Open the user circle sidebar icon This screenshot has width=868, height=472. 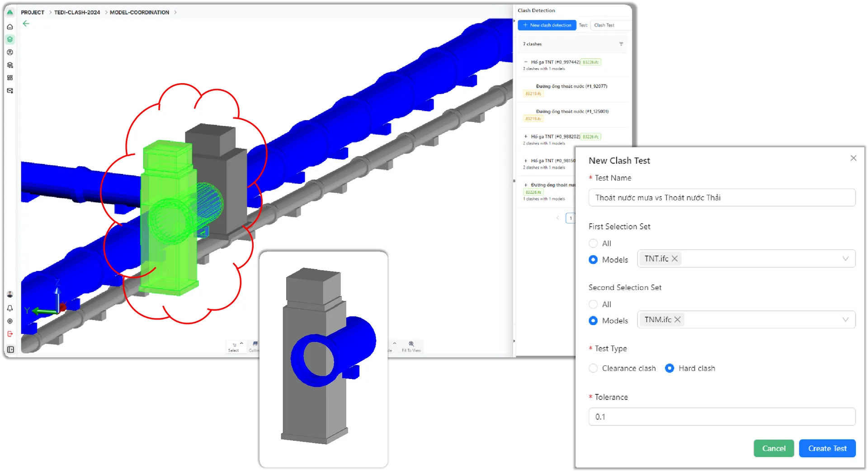[10, 52]
